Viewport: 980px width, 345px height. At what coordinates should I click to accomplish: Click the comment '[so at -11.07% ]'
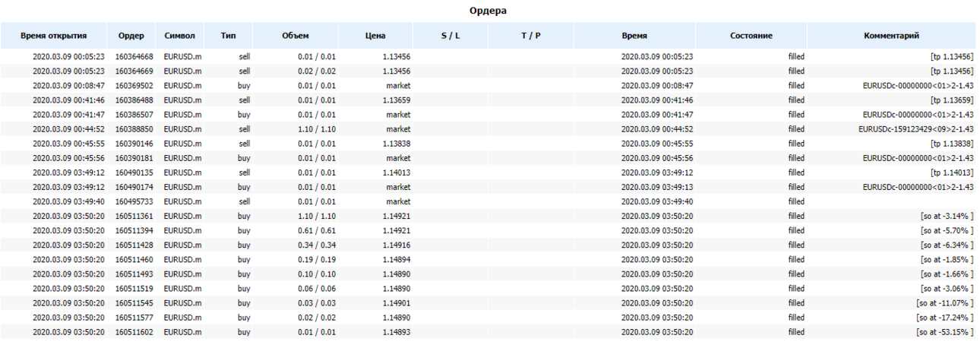[x=944, y=303]
